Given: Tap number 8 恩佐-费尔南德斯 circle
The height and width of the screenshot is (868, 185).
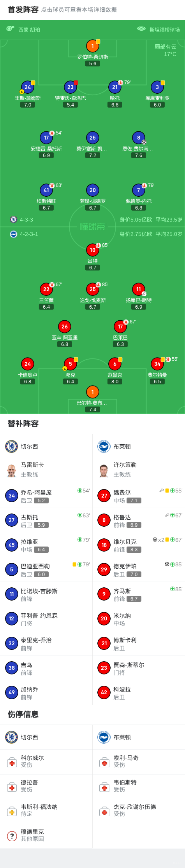Looking at the screenshot, I should coord(138,138).
